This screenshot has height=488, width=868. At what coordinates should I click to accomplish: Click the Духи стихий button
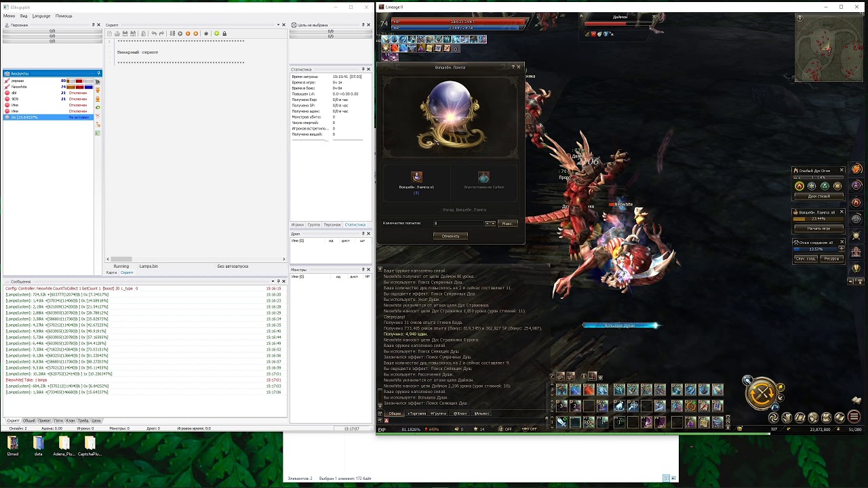pyautogui.click(x=819, y=196)
